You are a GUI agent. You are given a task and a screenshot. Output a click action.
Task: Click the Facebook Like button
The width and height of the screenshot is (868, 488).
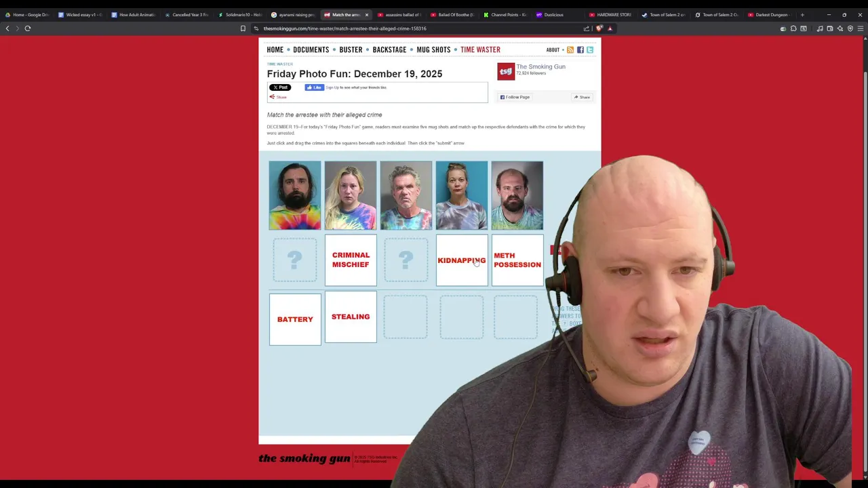(314, 87)
